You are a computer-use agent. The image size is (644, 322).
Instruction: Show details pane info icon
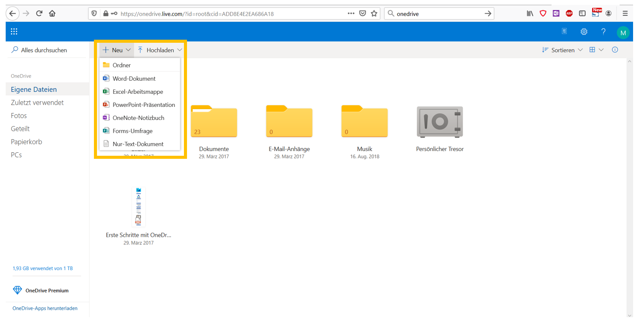pos(615,50)
